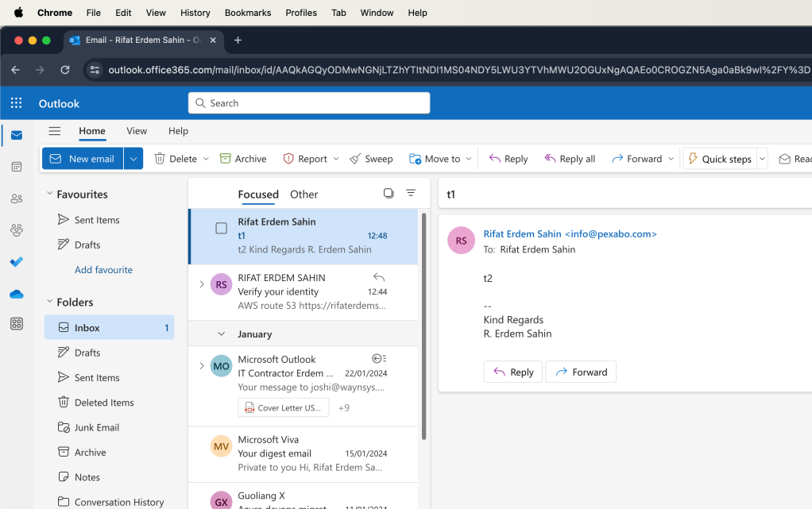Report the selected email
Screen dimensions: 812x509
click(x=305, y=159)
